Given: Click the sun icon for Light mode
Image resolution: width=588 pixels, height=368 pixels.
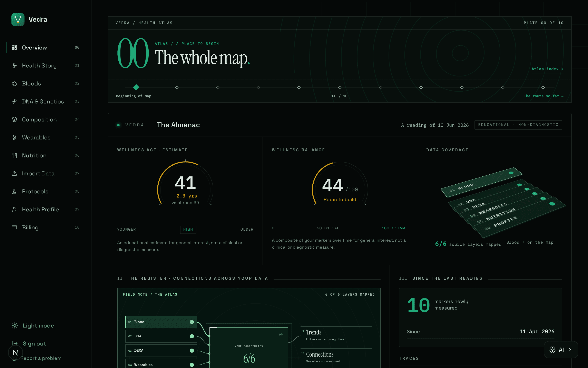Looking at the screenshot, I should click(x=14, y=326).
